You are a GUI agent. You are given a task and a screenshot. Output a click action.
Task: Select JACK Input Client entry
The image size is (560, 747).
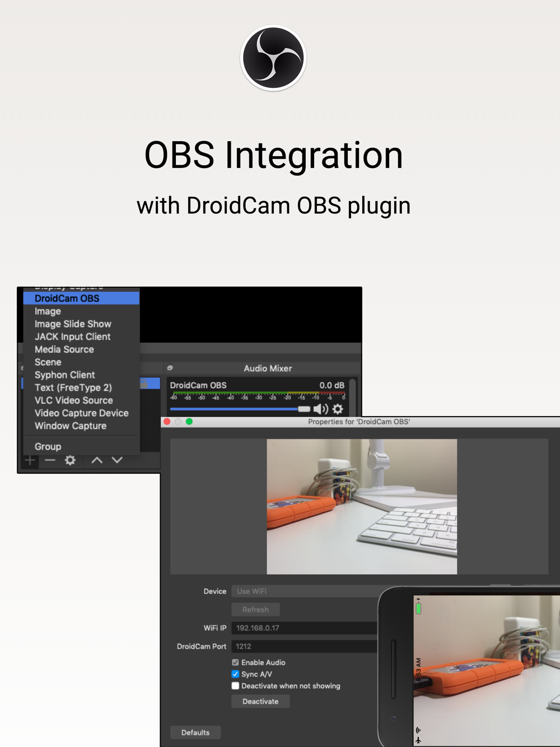[81, 337]
